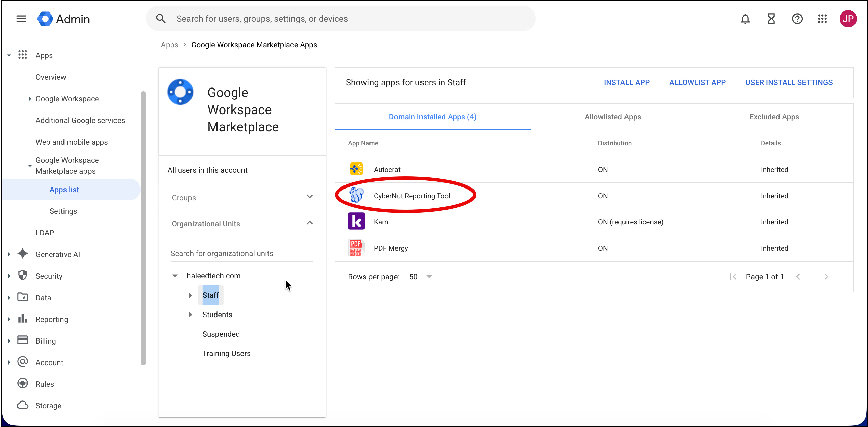Go to the next page of results
This screenshot has width=868, height=427.
(826, 277)
